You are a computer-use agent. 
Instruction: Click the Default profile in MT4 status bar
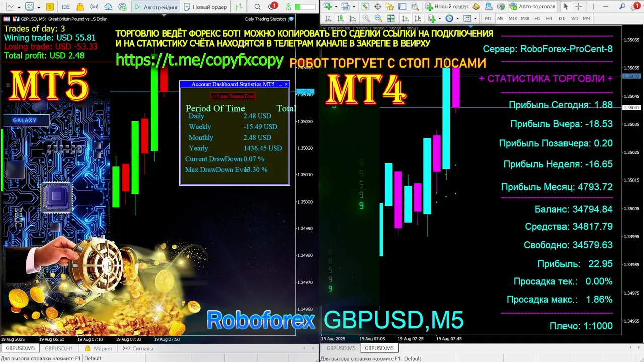coord(413,358)
